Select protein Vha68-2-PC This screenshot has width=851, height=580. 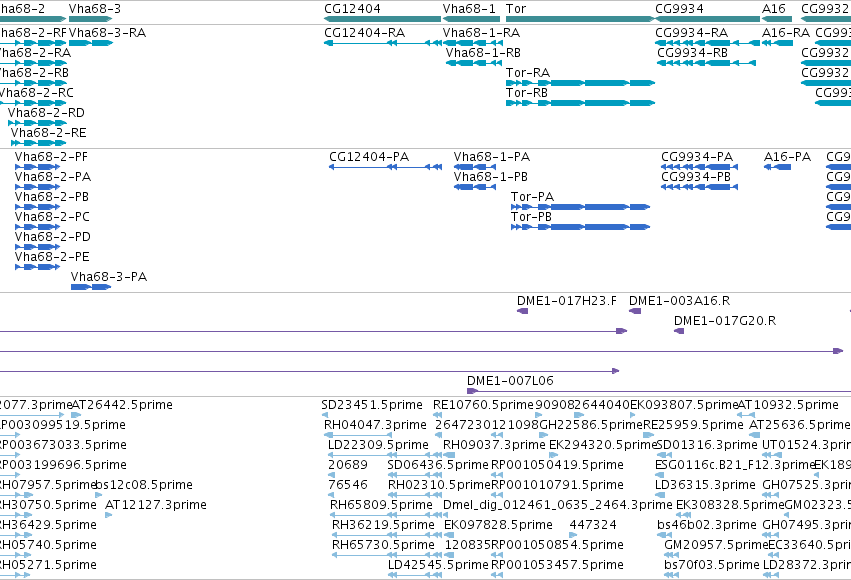pos(52,217)
